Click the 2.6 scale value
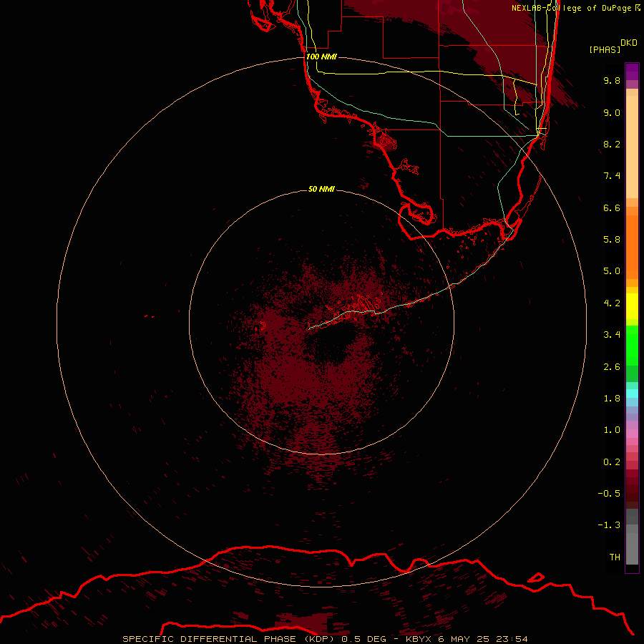The image size is (644, 644). tap(612, 367)
